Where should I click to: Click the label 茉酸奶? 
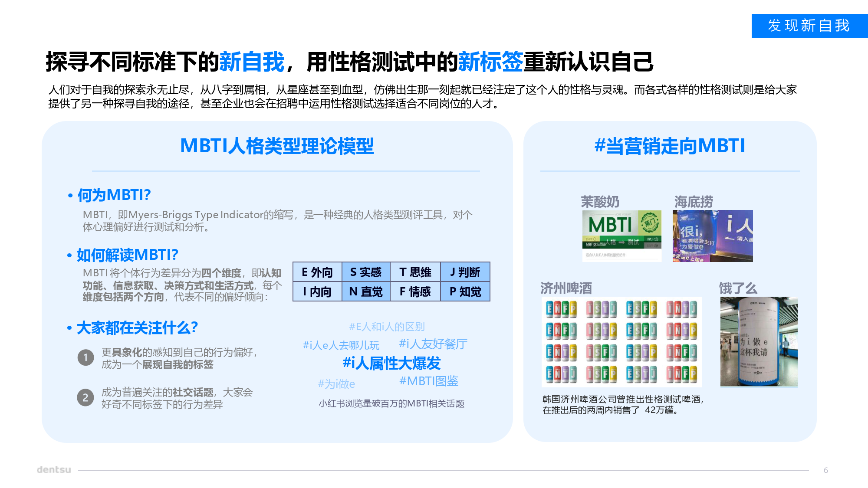coord(600,202)
